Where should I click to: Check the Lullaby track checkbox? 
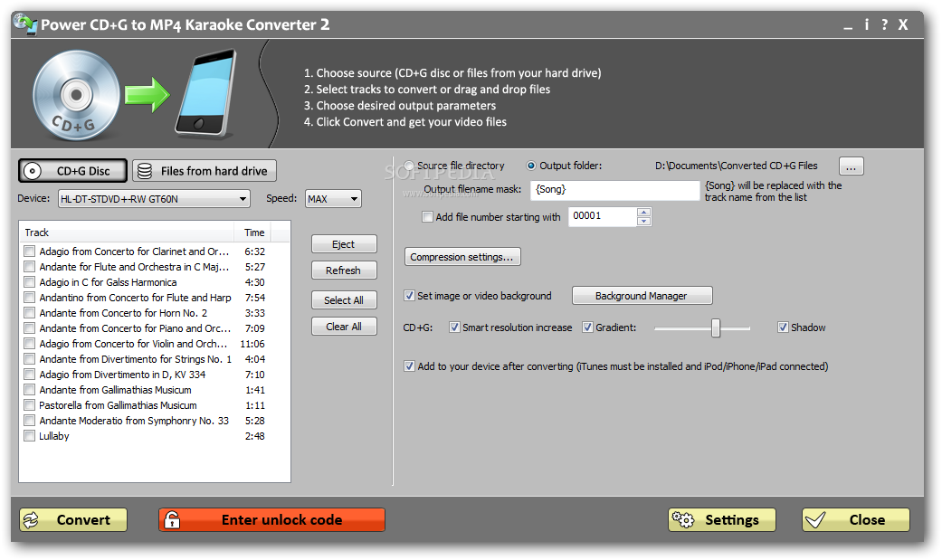30,436
